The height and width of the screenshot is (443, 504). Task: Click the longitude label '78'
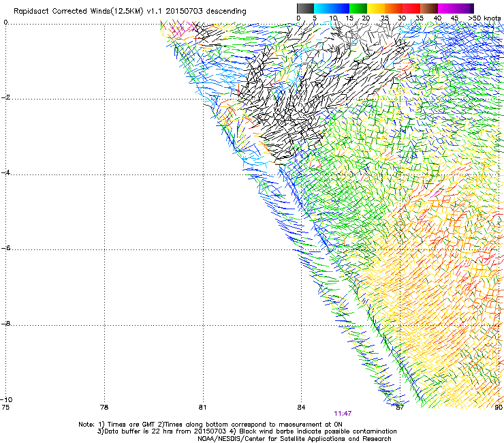[x=104, y=408]
